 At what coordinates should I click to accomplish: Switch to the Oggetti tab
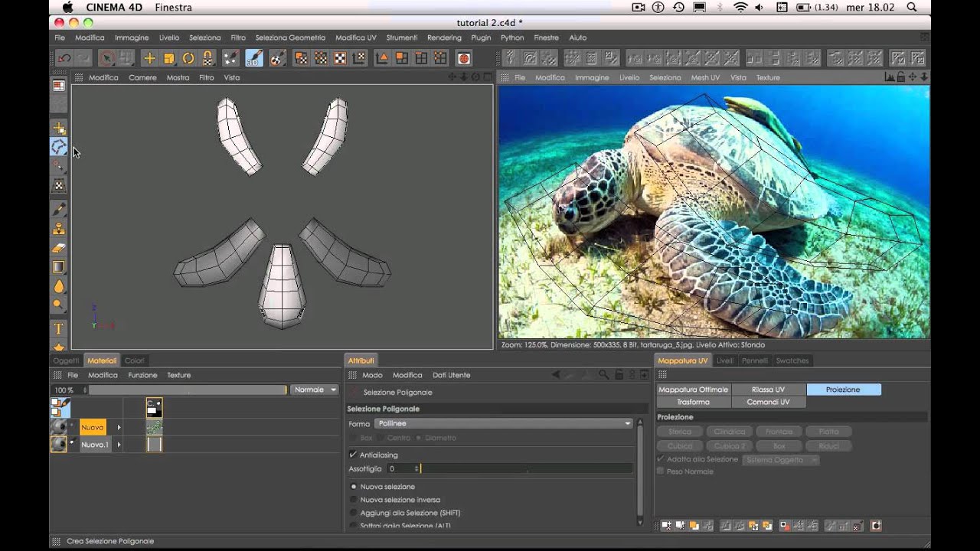click(x=66, y=360)
